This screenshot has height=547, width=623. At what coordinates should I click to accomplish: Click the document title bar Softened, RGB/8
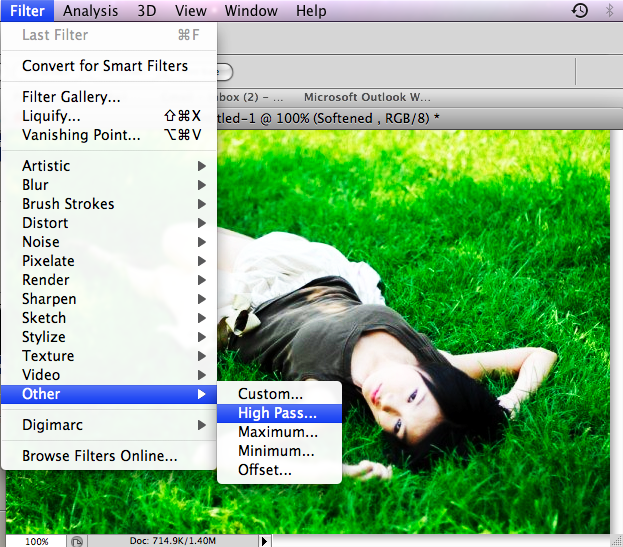328,118
